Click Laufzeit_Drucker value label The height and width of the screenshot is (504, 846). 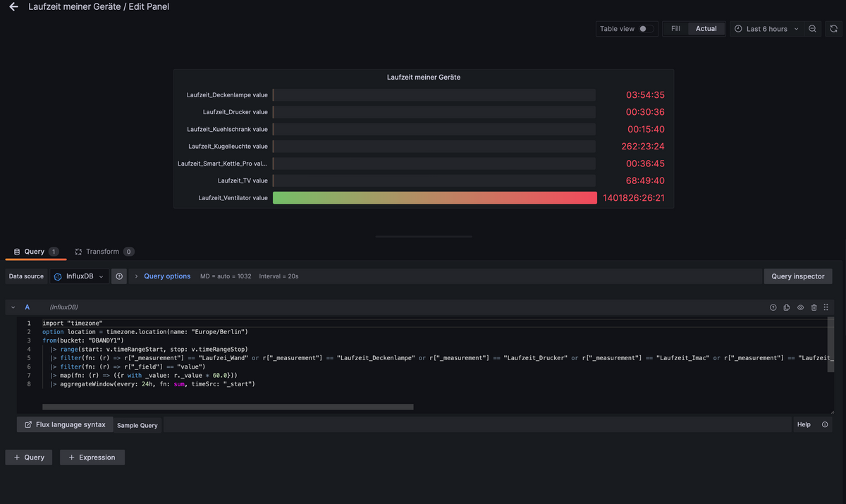tap(235, 112)
